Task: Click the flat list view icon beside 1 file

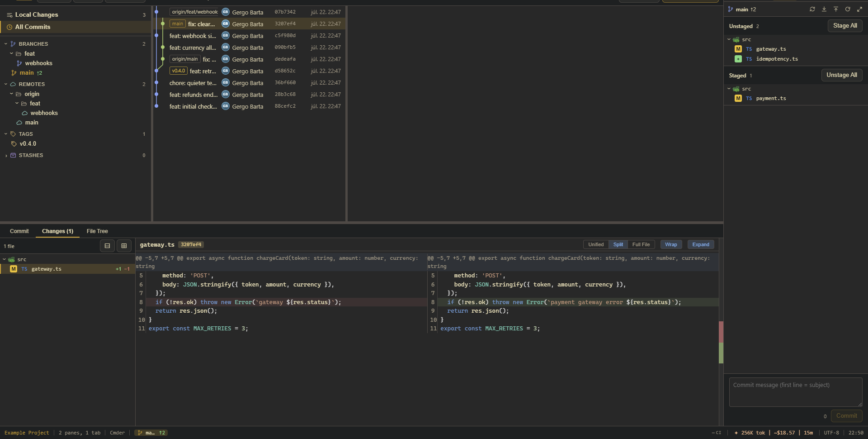Action: pyautogui.click(x=107, y=246)
